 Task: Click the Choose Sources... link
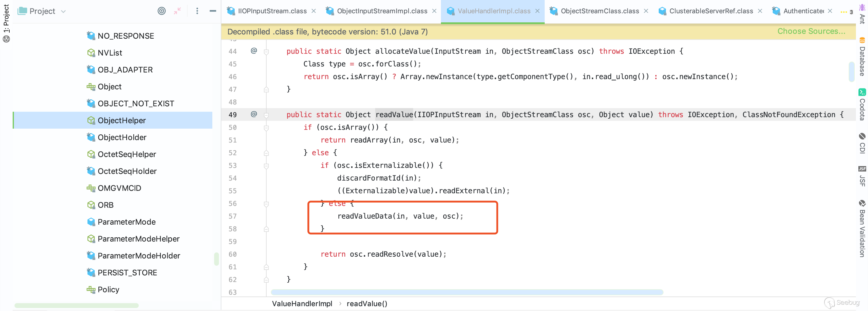tap(811, 31)
